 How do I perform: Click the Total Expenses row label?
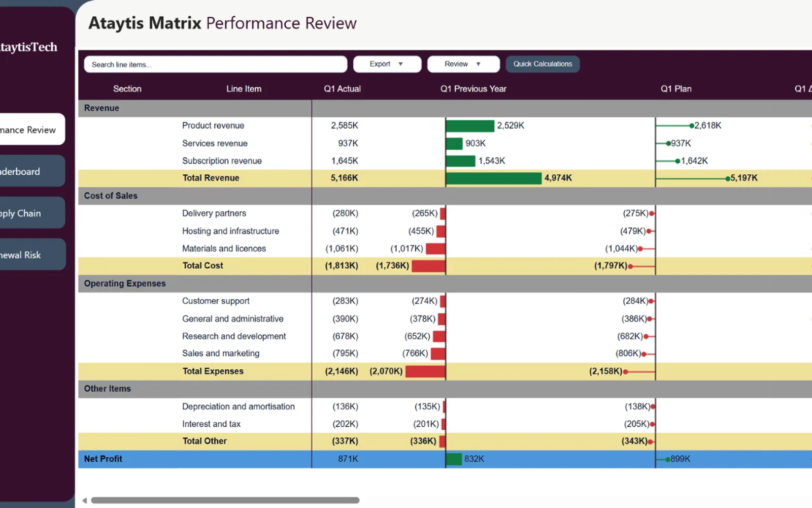(213, 371)
